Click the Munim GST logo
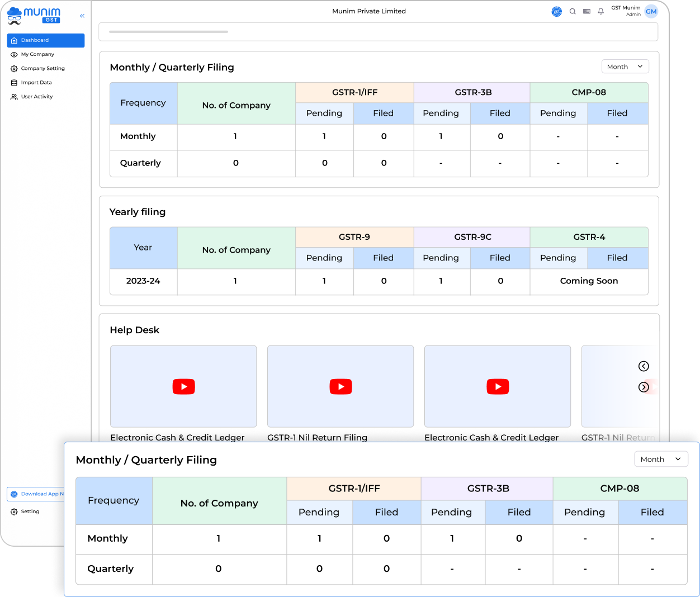Screen dimensions: 700x597 pos(34,16)
